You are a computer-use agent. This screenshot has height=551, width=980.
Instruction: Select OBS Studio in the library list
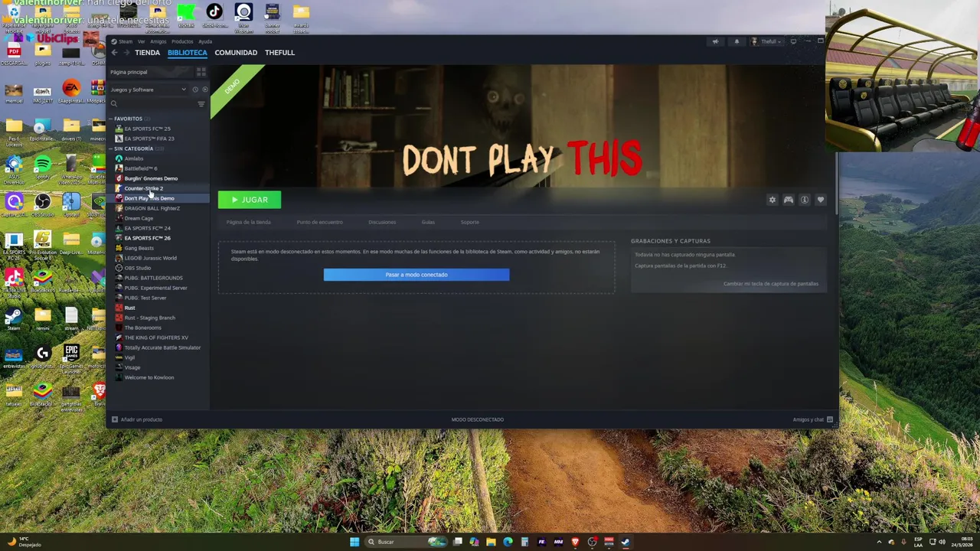click(138, 268)
